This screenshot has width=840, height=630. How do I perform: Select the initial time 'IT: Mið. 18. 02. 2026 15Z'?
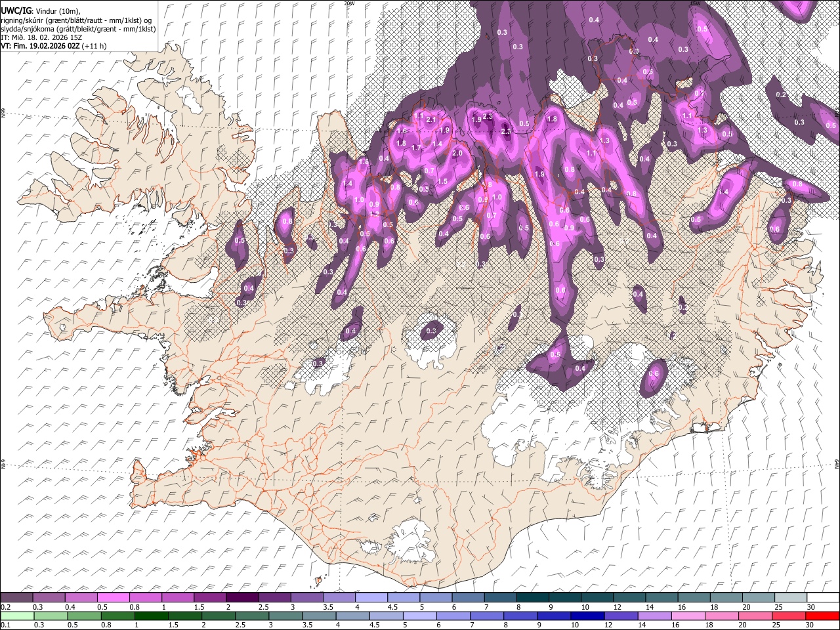pos(41,37)
